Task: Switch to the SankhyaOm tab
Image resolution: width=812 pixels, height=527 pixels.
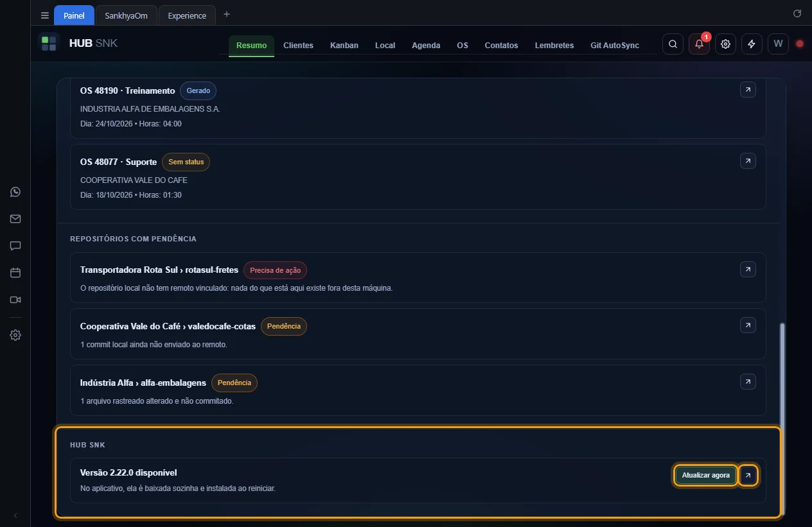Action: (x=126, y=15)
